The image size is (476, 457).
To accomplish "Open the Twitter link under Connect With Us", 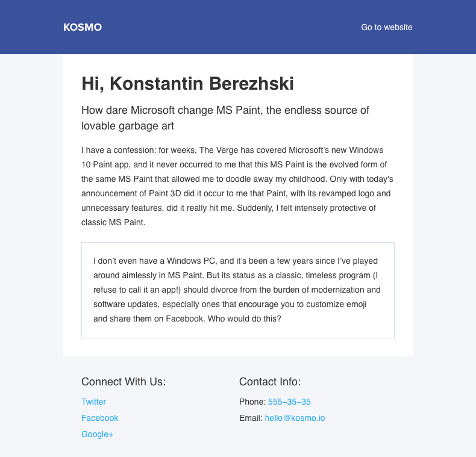I will tap(93, 402).
